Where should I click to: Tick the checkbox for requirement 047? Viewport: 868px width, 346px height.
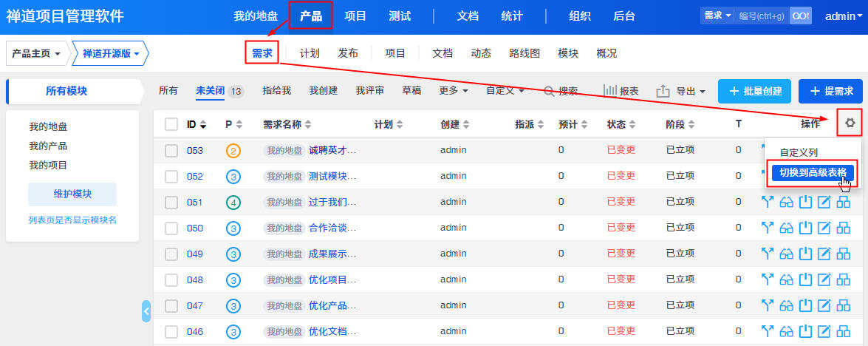coord(171,305)
